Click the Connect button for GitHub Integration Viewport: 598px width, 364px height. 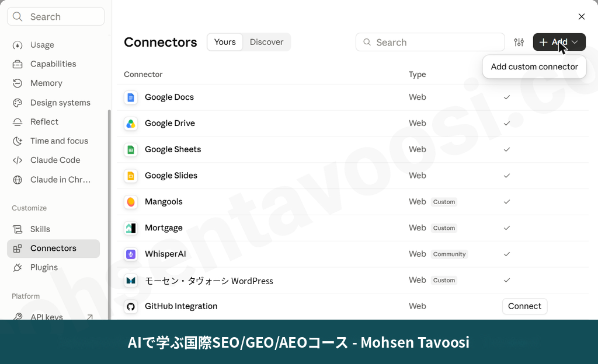pos(525,306)
